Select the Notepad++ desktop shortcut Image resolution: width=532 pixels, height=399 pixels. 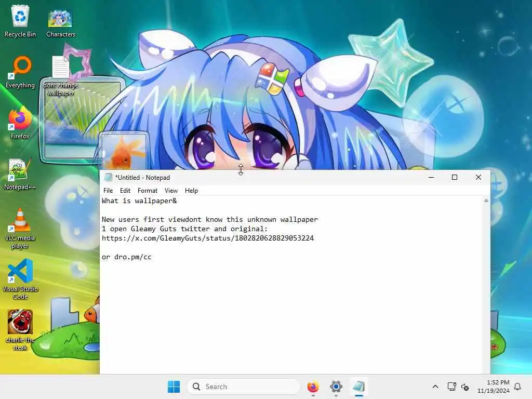[20, 175]
